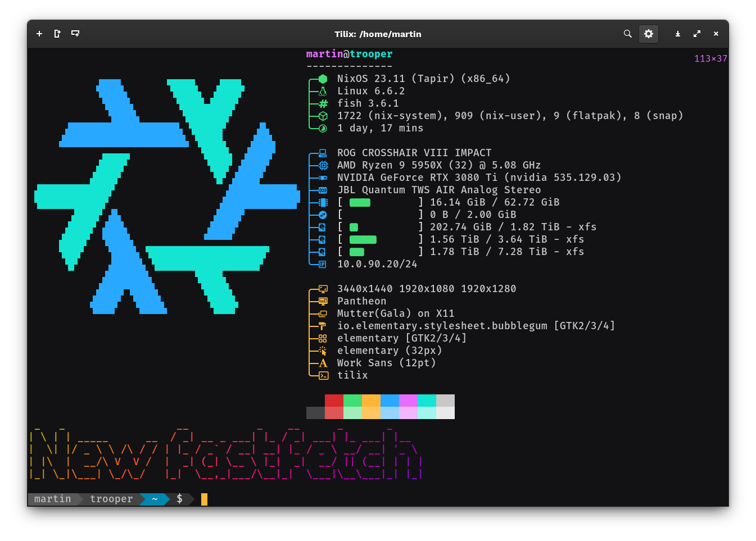Click the martin prompt segment

(x=52, y=499)
